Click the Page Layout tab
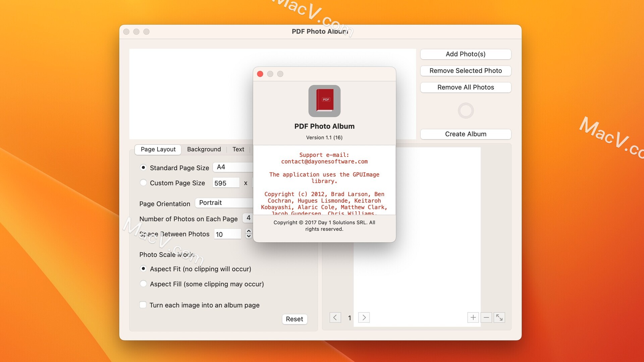This screenshot has width=644, height=362. [x=158, y=149]
